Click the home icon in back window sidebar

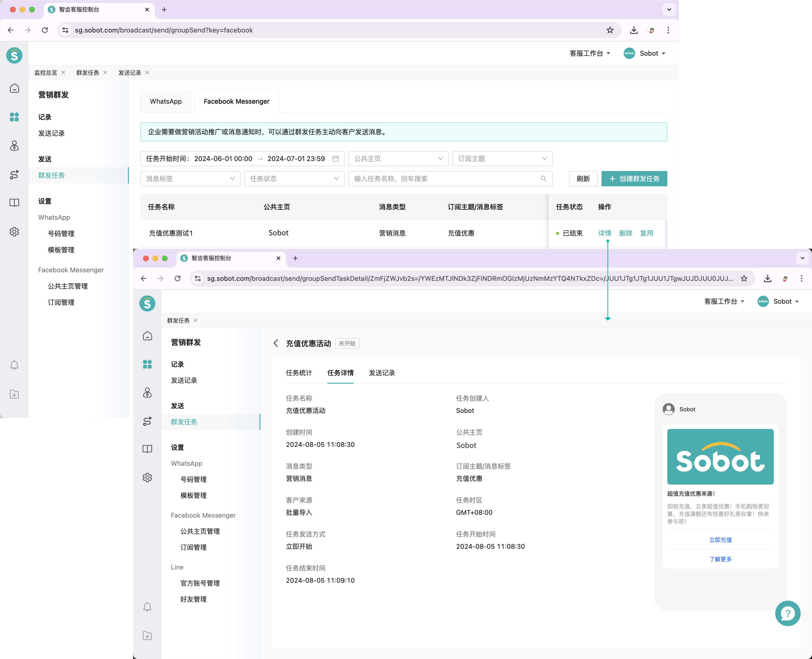click(14, 88)
